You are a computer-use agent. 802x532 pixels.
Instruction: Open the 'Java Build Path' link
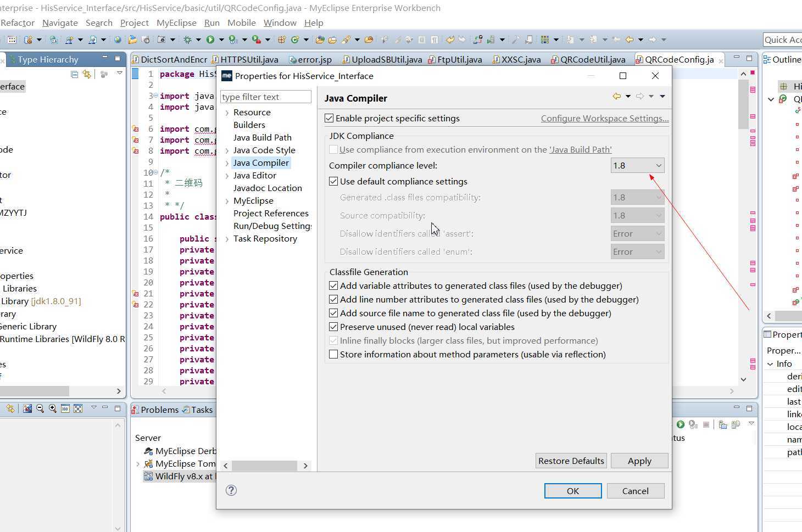click(x=581, y=149)
